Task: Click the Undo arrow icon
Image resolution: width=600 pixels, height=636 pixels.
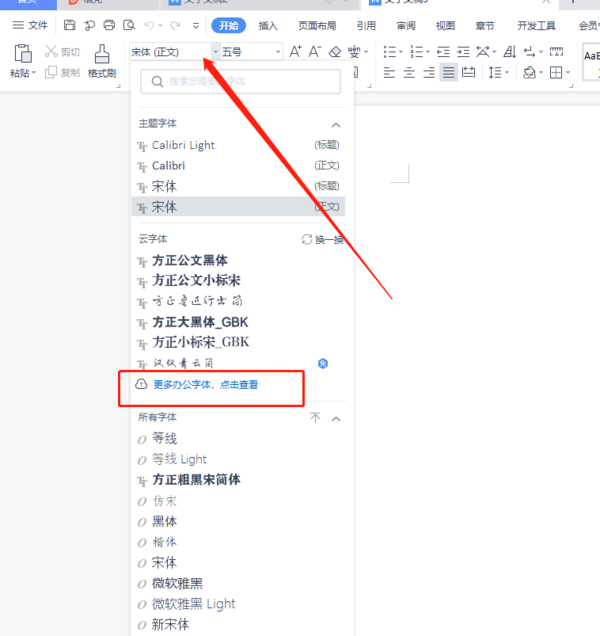Action: (150, 25)
